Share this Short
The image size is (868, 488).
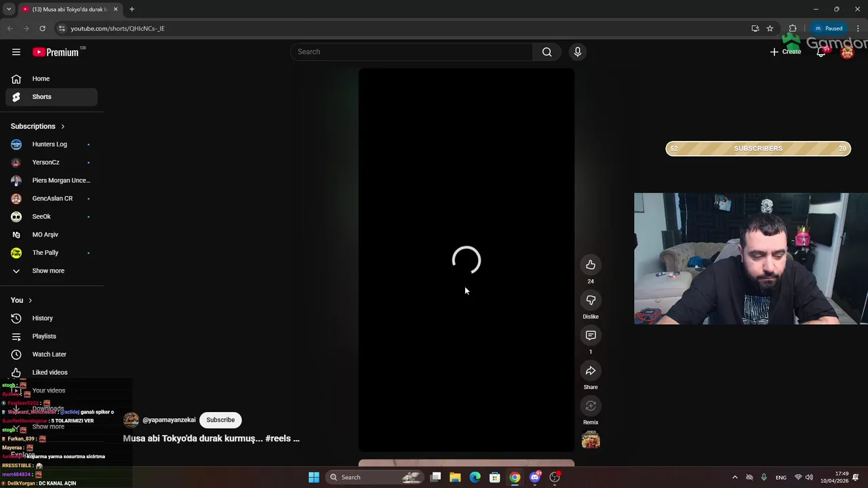(x=591, y=371)
